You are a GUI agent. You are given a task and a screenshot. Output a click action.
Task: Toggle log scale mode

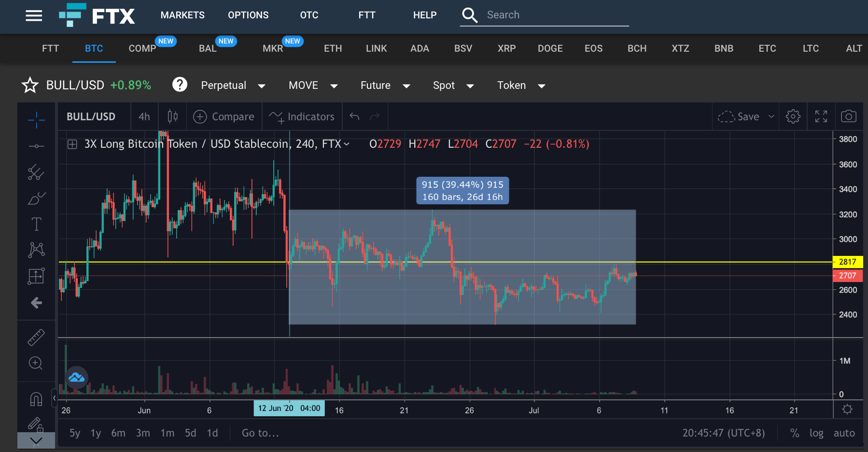coord(816,433)
